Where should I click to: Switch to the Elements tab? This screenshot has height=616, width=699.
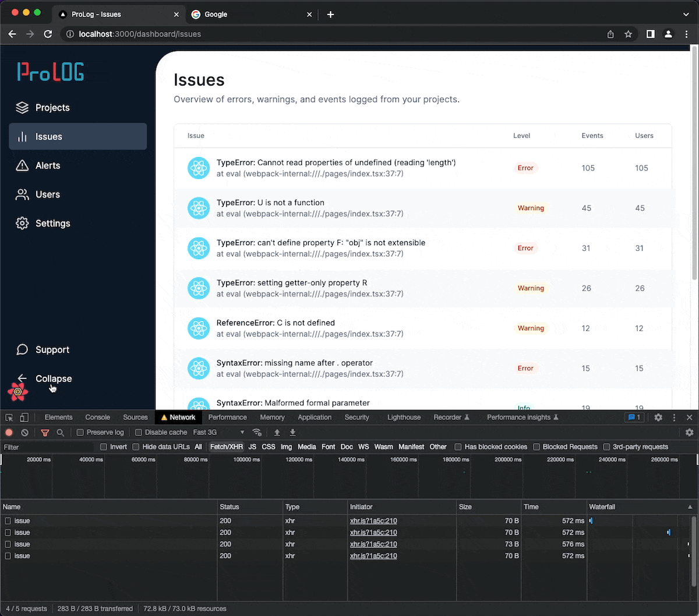click(x=58, y=417)
